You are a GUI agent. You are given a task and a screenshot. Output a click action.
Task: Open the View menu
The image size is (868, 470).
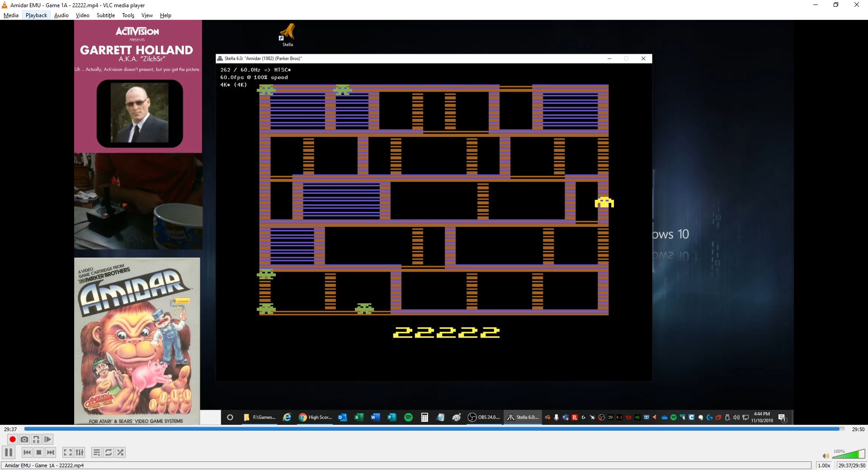(x=147, y=15)
